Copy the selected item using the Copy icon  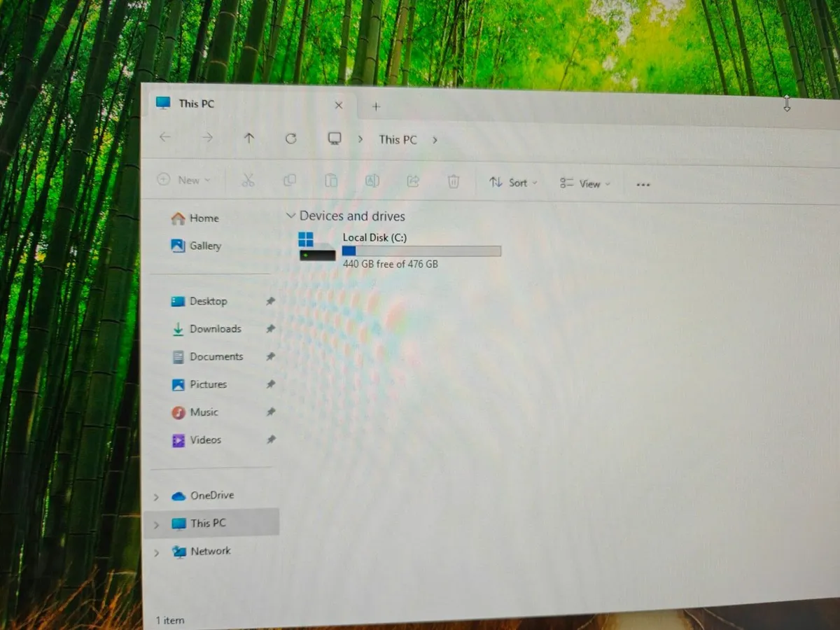coord(289,181)
